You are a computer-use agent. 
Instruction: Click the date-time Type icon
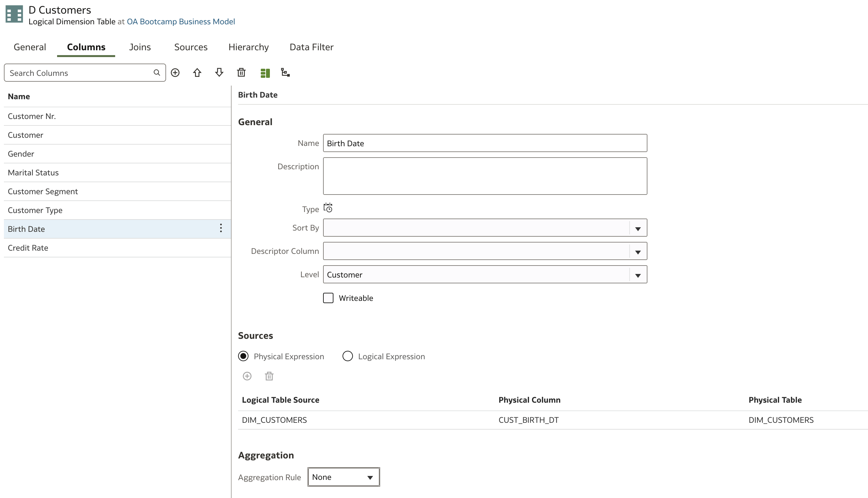coord(328,208)
